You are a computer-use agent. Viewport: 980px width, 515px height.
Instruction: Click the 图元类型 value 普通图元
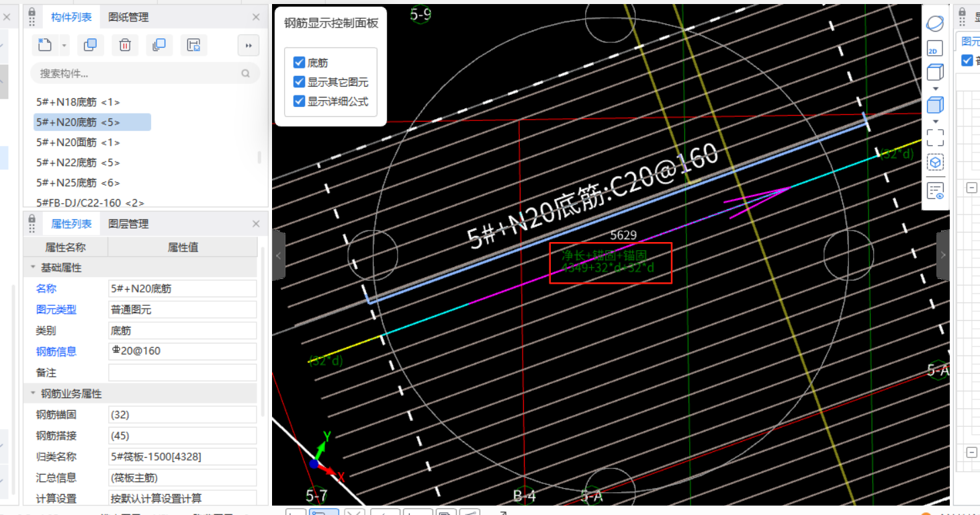pos(183,309)
